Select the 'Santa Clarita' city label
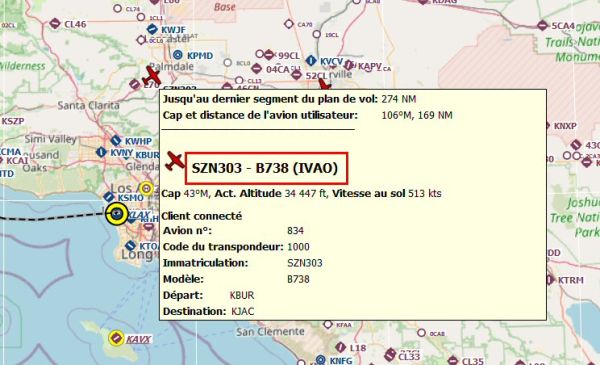The image size is (600, 365). point(88,105)
